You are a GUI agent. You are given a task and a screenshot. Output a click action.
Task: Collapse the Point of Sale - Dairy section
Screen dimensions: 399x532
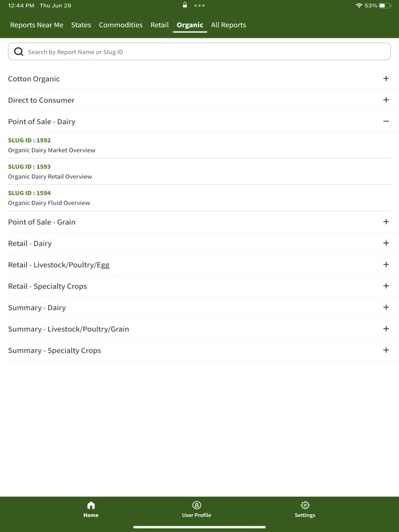(386, 122)
